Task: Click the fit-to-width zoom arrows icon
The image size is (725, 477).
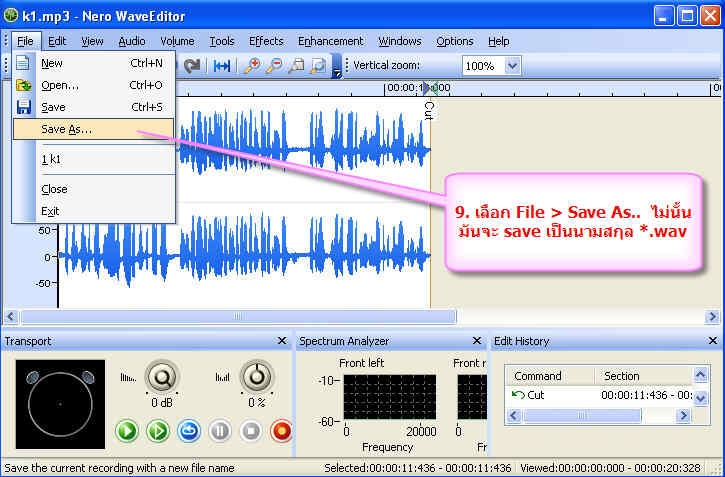Action: pyautogui.click(x=222, y=66)
